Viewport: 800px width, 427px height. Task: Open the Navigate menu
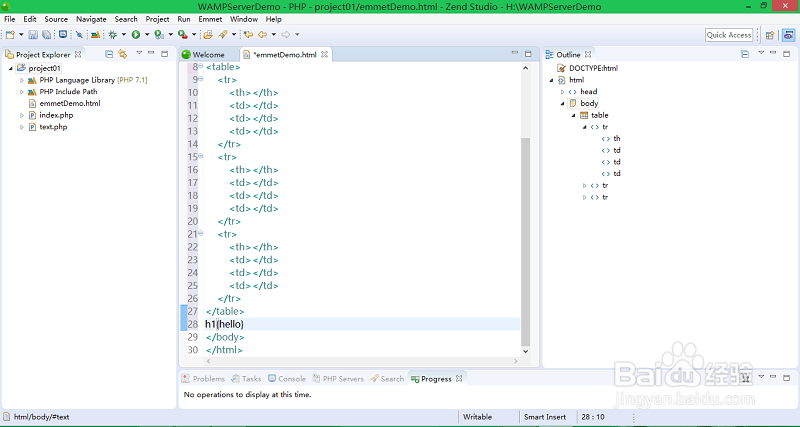click(91, 19)
